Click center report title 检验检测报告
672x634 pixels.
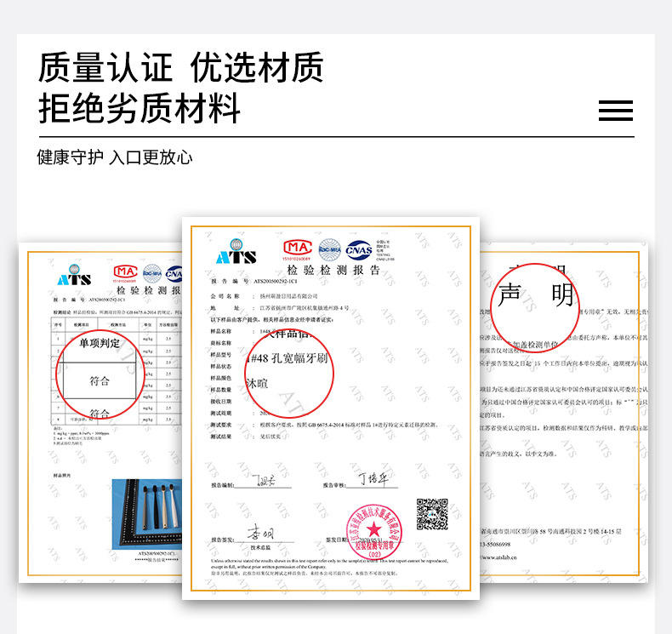(333, 270)
